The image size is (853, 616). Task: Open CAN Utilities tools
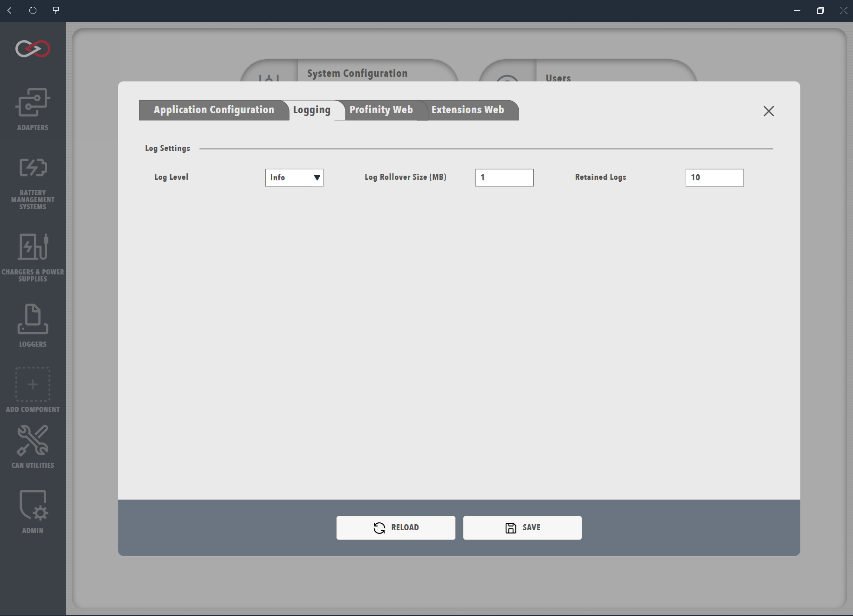pos(33,447)
